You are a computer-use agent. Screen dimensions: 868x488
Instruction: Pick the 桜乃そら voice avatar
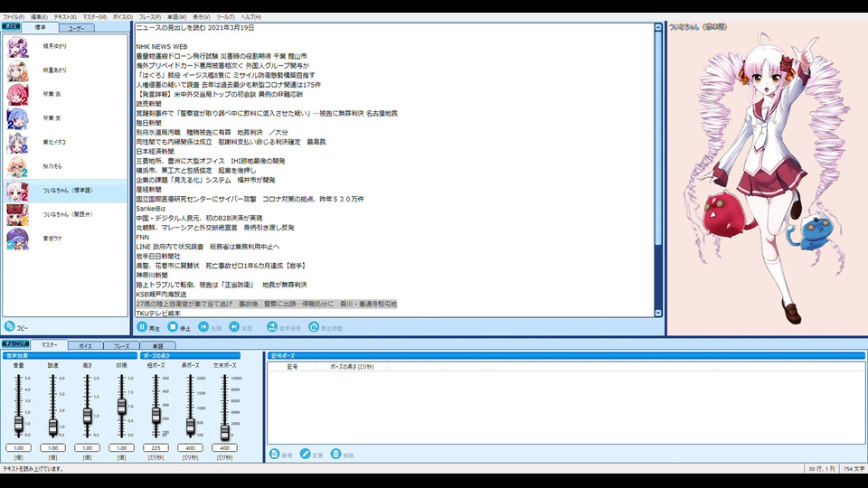pos(18,166)
